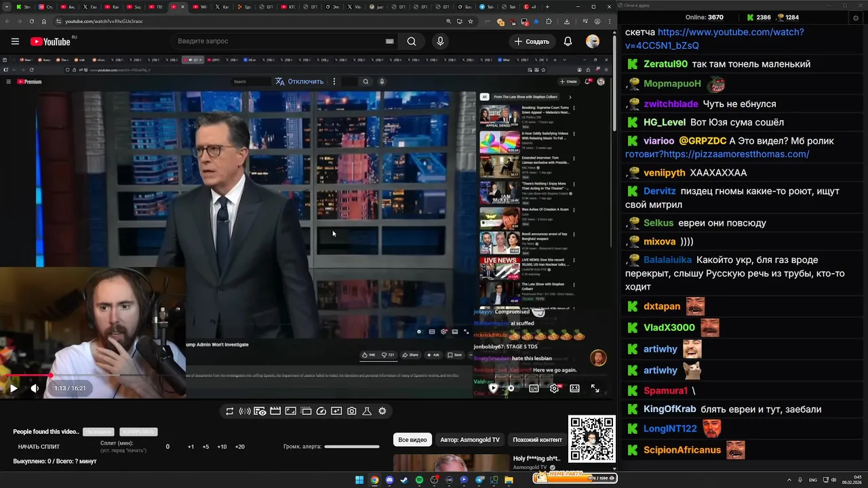The width and height of the screenshot is (868, 488).
Task: Open Telegram from the taskbar
Action: [479, 481]
